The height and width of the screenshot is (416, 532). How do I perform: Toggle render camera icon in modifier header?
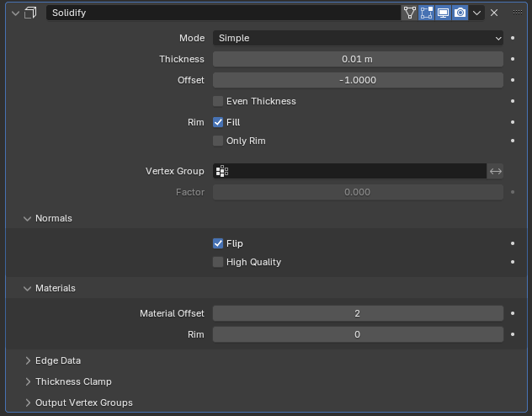tap(460, 13)
